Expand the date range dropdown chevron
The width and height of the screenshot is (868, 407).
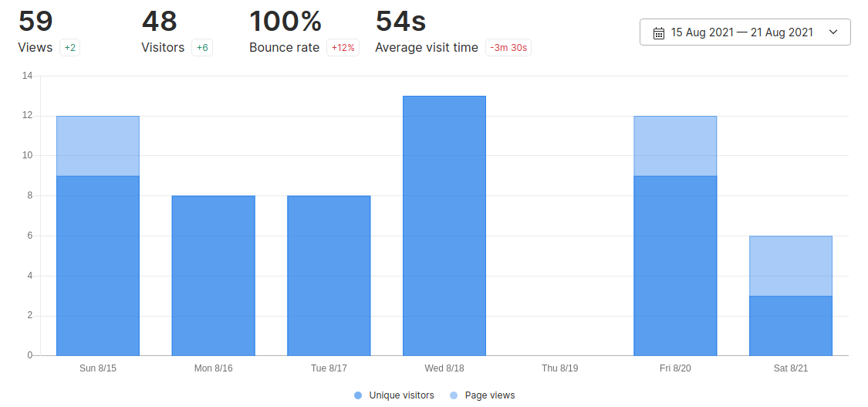tap(833, 32)
